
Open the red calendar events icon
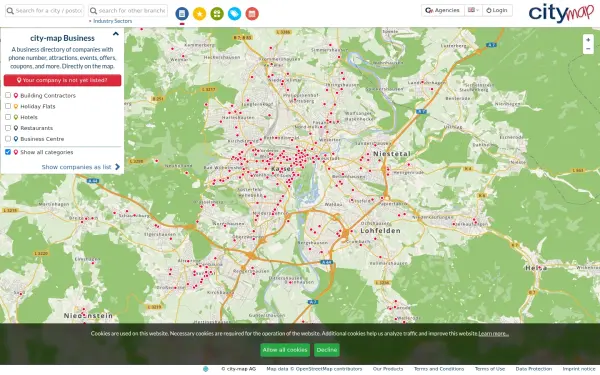252,14
